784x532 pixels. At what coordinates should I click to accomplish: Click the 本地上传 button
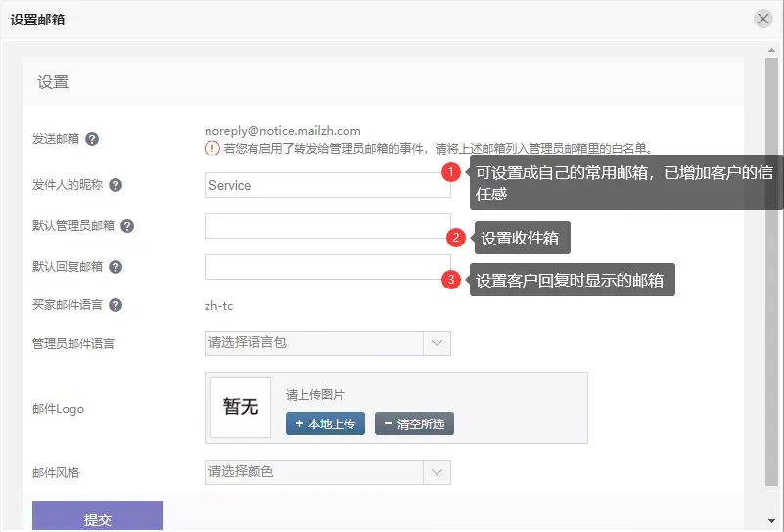coord(325,423)
